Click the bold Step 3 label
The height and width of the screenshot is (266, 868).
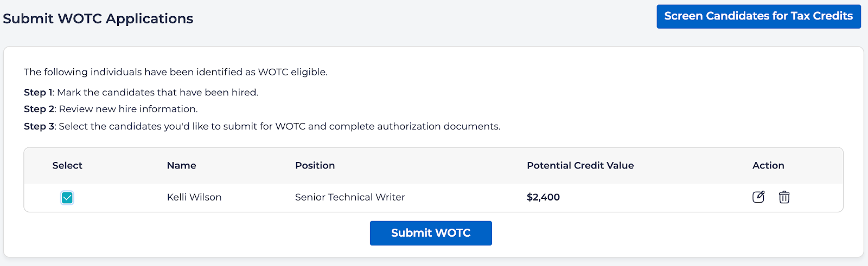point(39,126)
